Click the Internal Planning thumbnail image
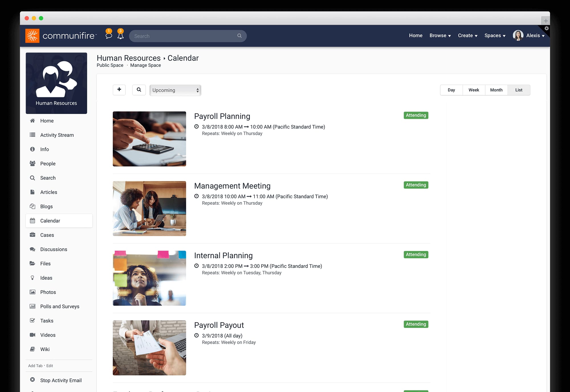 click(149, 278)
